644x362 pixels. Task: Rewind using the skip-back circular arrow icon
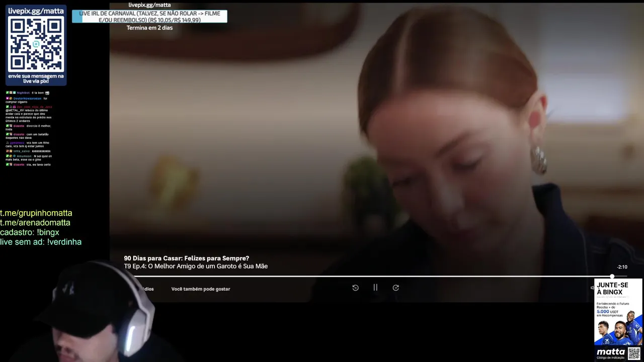[355, 288]
